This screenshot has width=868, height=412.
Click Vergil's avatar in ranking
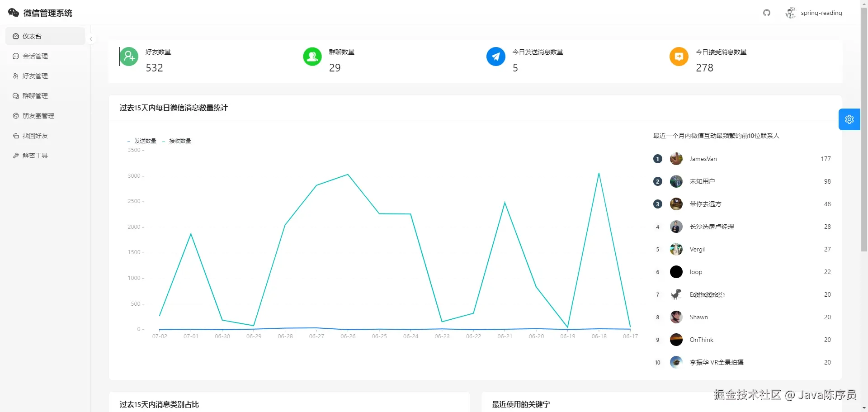pos(676,249)
